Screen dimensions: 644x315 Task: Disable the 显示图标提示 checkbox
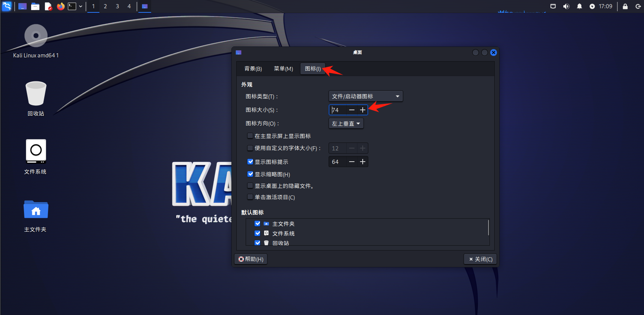click(250, 162)
